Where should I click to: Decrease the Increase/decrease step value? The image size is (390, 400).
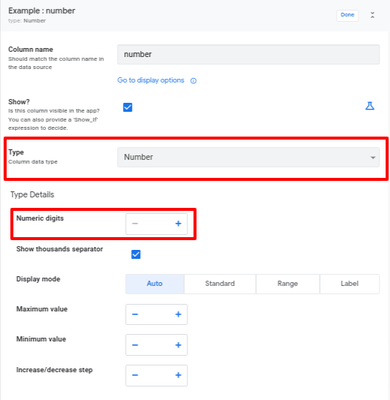(135, 375)
